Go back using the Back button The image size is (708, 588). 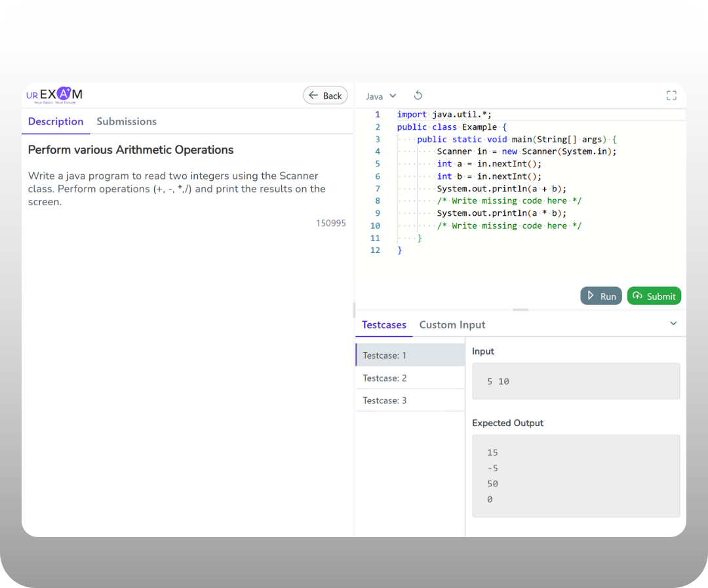click(x=325, y=96)
